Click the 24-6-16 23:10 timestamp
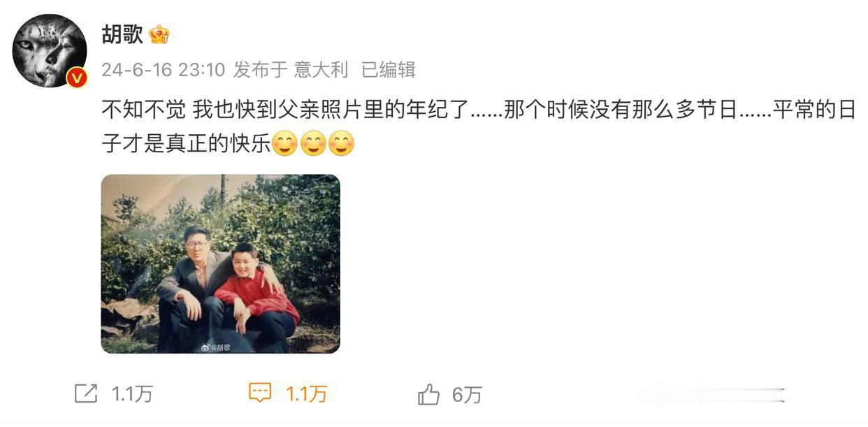868x427 pixels. click(163, 70)
